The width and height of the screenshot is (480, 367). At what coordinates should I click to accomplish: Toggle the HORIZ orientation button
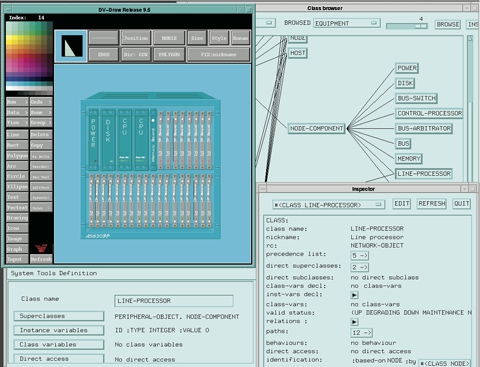pos(169,38)
